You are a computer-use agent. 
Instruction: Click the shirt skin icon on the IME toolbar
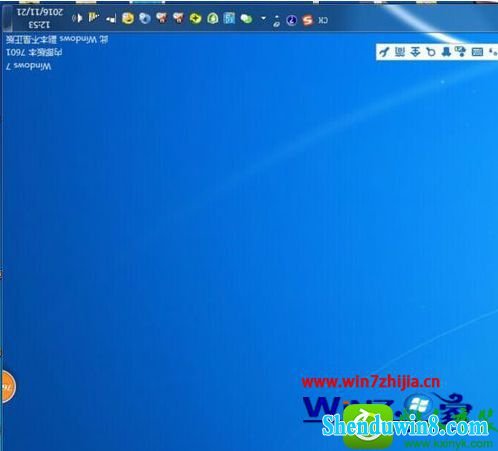446,52
